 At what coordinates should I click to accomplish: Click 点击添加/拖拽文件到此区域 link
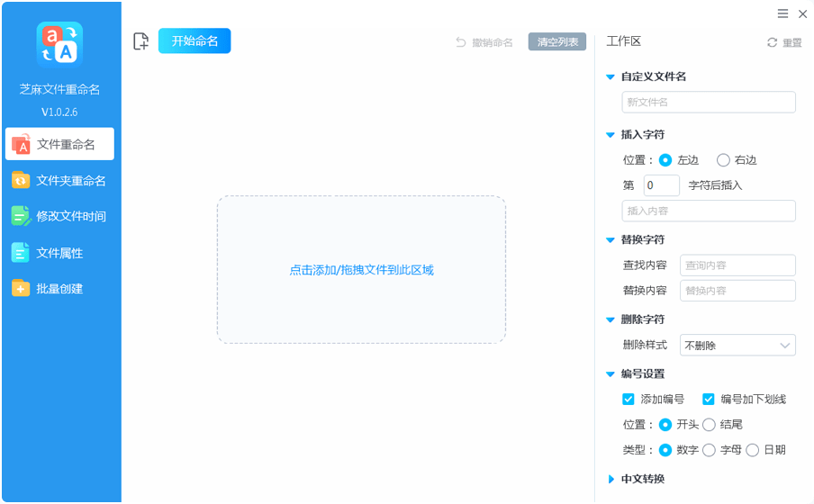click(x=361, y=270)
